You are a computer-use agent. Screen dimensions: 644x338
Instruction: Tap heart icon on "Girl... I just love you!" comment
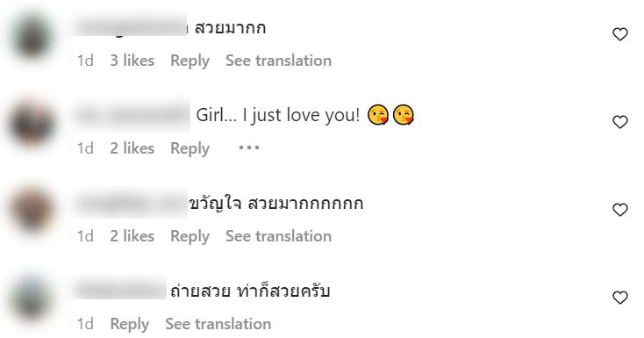click(x=619, y=122)
